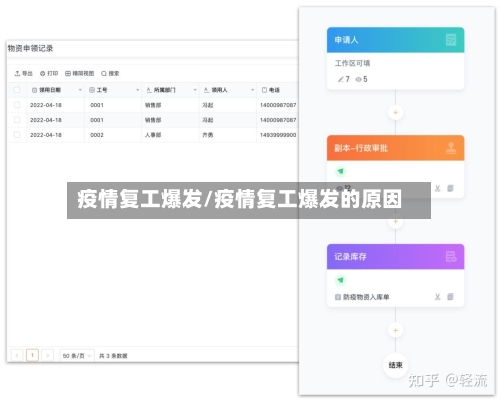Viewport: 500px width, 401px height.
Task: Click the 导出 export icon in the toolbar
Action: pos(17,74)
